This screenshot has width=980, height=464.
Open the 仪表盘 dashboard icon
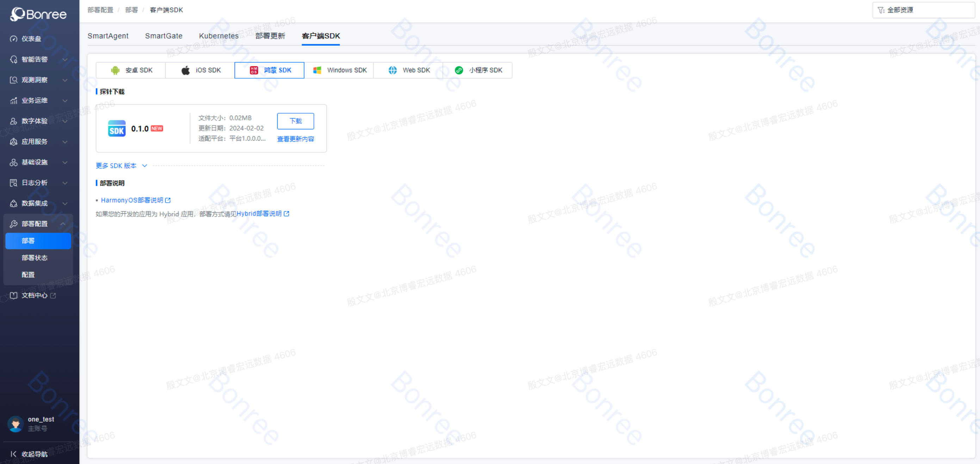pos(14,39)
